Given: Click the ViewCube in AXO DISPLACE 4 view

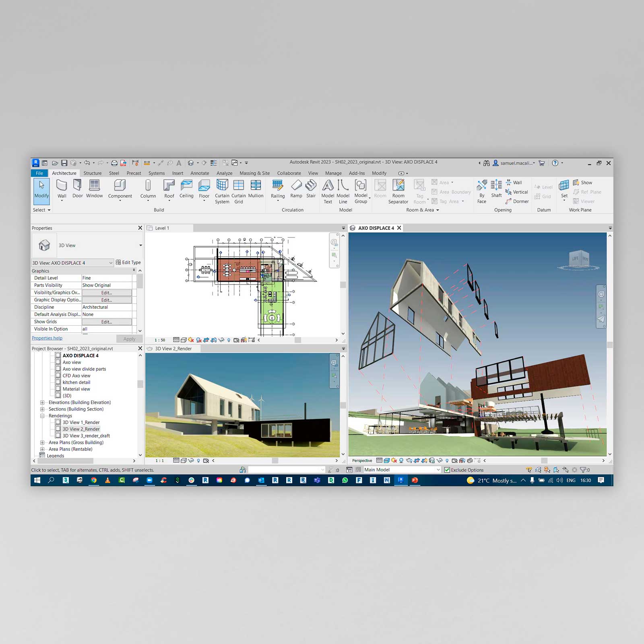Looking at the screenshot, I should (x=579, y=260).
